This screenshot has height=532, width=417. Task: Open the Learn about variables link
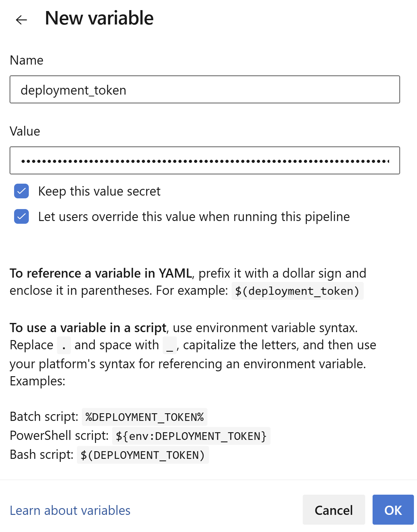70,510
